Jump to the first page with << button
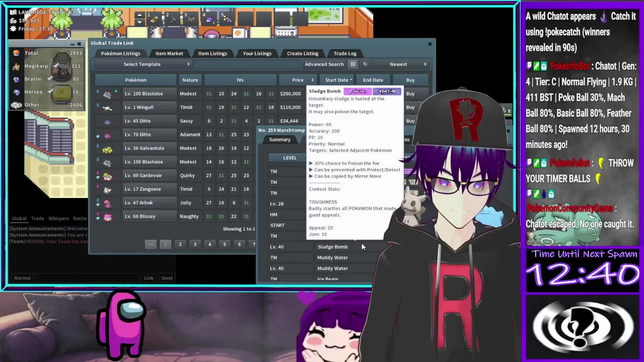Screen dimensions: 644x362 [x=150, y=244]
